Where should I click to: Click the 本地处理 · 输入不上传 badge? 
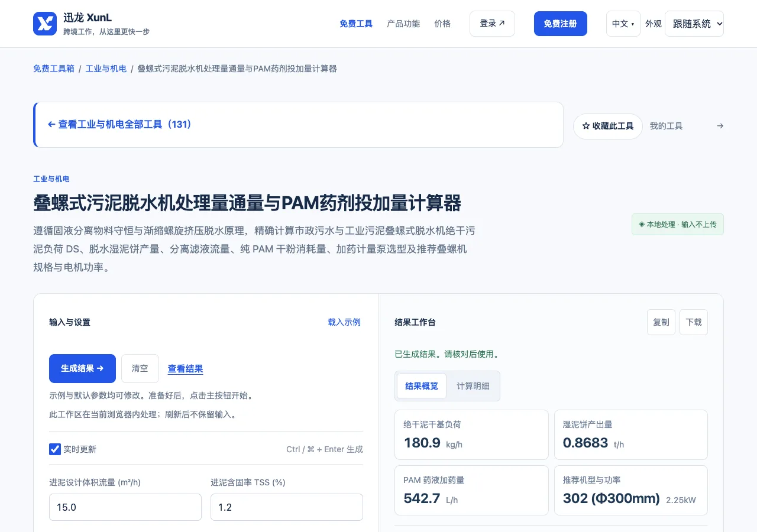click(x=678, y=225)
